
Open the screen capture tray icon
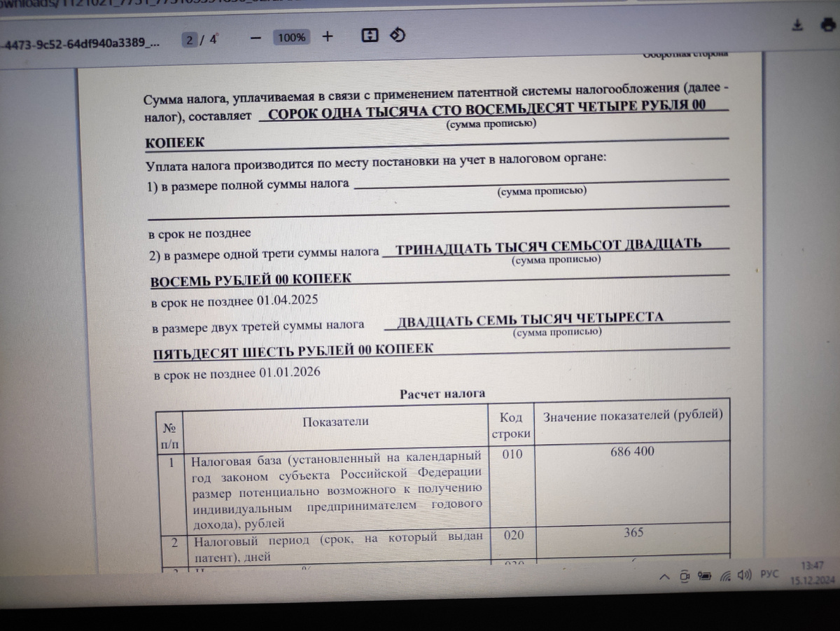tap(683, 577)
